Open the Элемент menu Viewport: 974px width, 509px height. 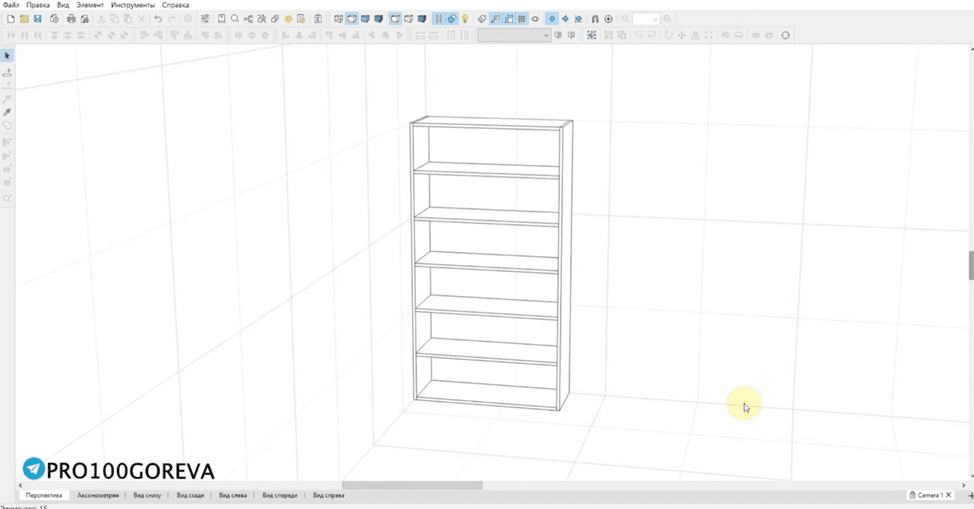coord(90,5)
